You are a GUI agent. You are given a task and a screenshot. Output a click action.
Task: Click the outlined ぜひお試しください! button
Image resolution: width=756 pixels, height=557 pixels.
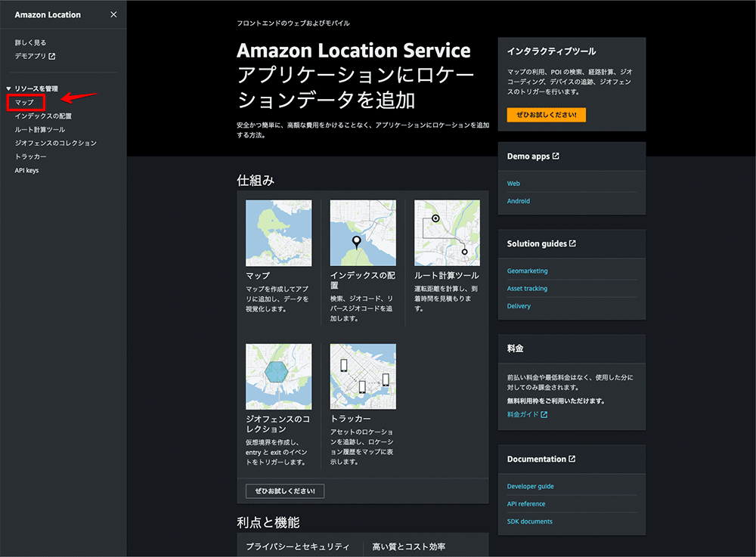point(285,491)
